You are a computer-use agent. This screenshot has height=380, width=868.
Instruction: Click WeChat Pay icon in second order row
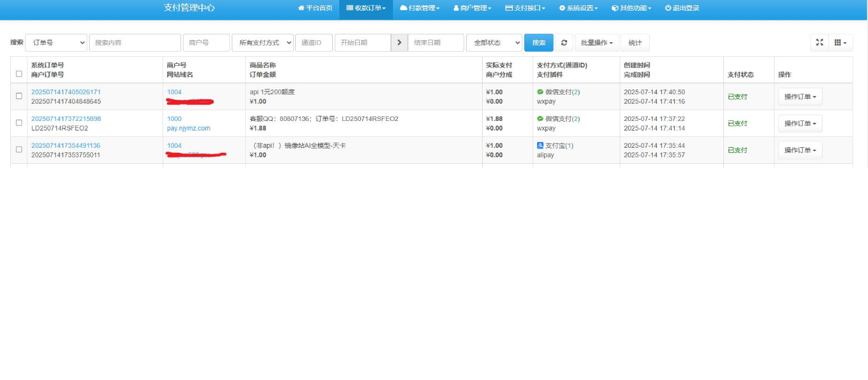coord(540,119)
